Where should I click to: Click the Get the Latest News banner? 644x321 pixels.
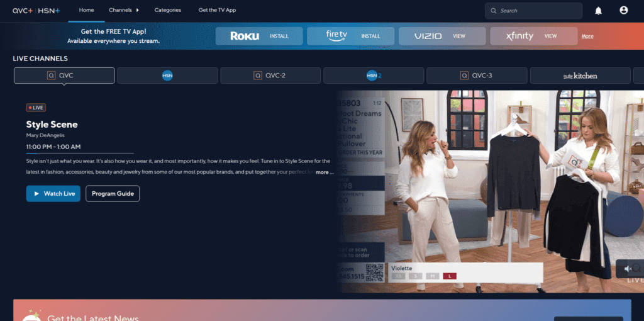point(322,310)
